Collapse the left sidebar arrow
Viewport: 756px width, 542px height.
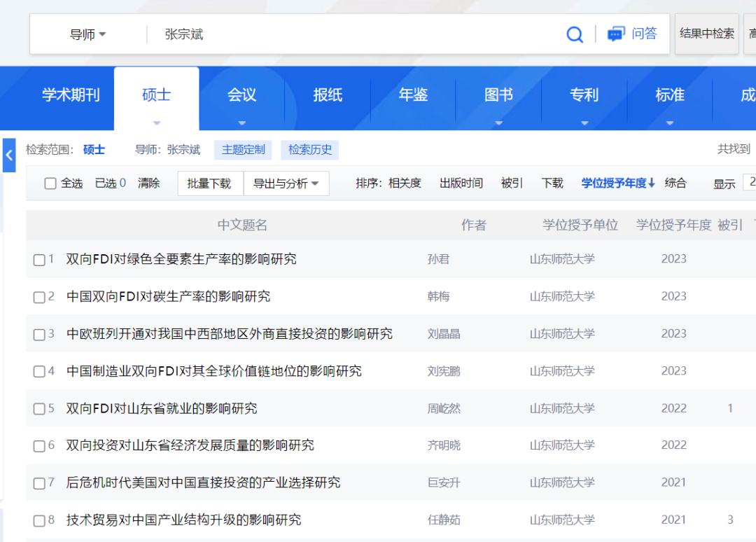click(x=9, y=155)
